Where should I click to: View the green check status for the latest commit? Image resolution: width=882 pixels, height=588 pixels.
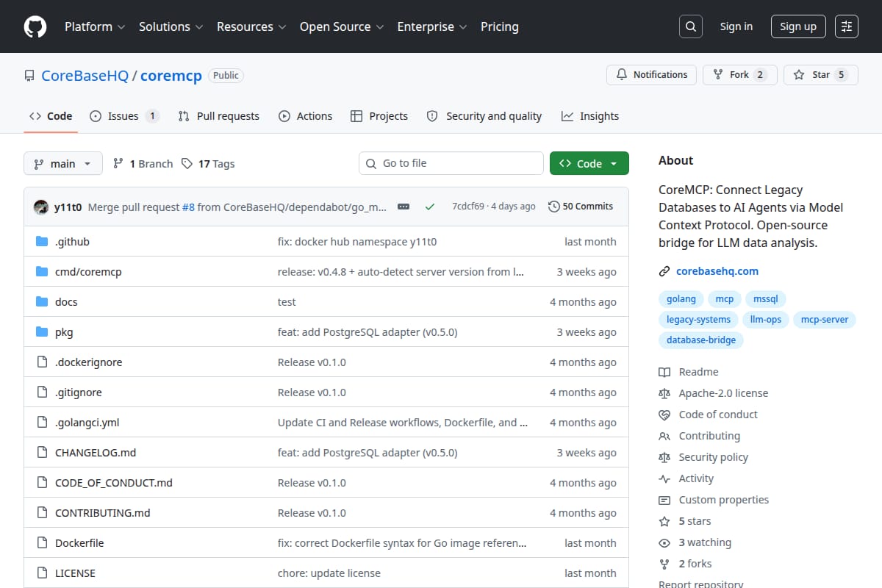point(430,207)
